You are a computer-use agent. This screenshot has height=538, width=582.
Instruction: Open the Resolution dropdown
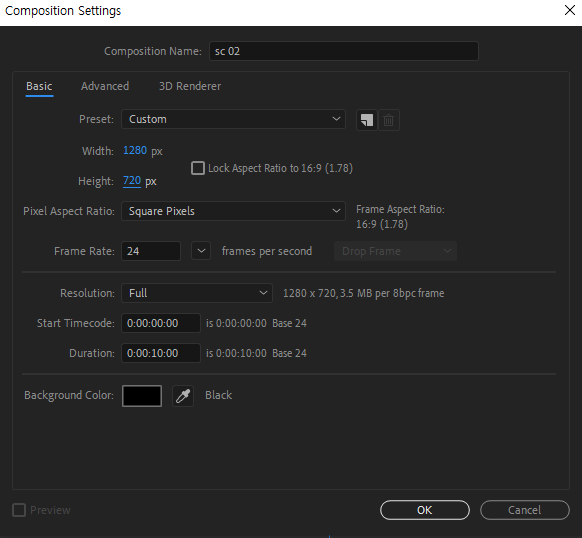point(197,293)
